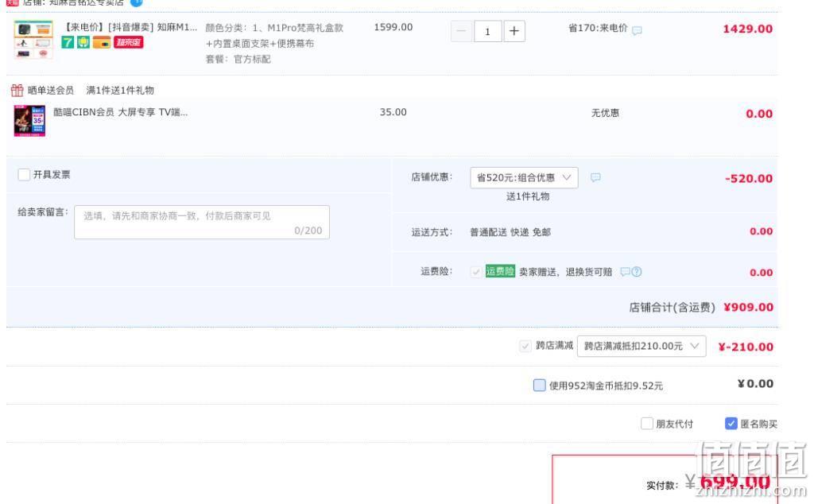The image size is (814, 504).
Task: Open the 省520元:组合优惠 store discount dropdown
Action: pos(524,177)
